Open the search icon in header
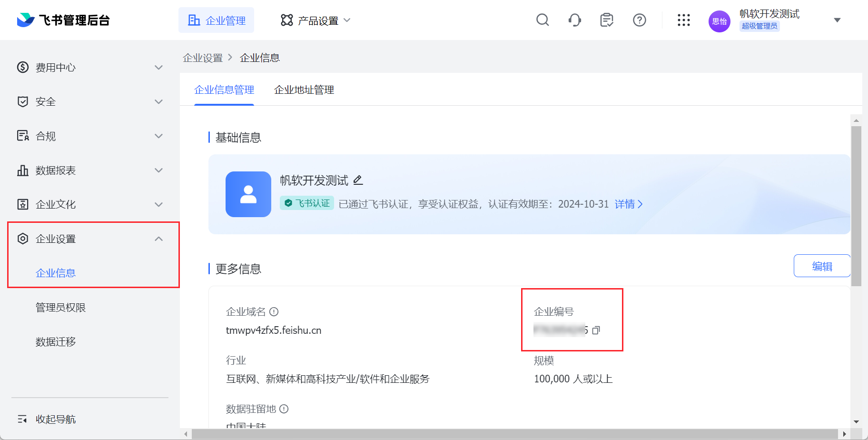Screen dimensions: 868x440 click(542, 20)
